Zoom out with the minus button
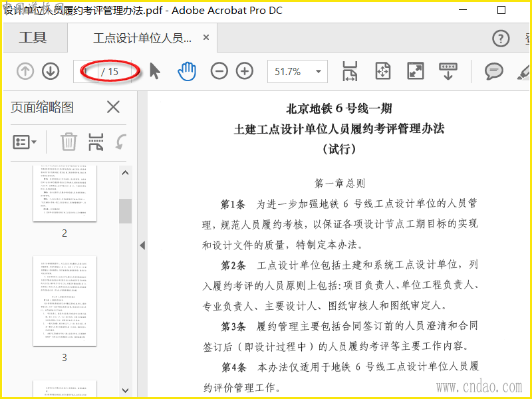The width and height of the screenshot is (532, 399). click(219, 71)
